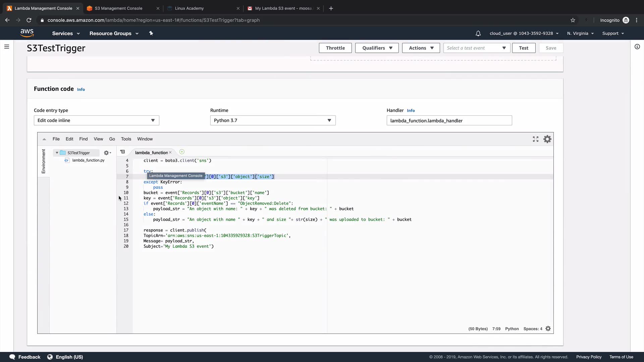Click the Handler input field
The height and width of the screenshot is (362, 644).
tap(449, 121)
